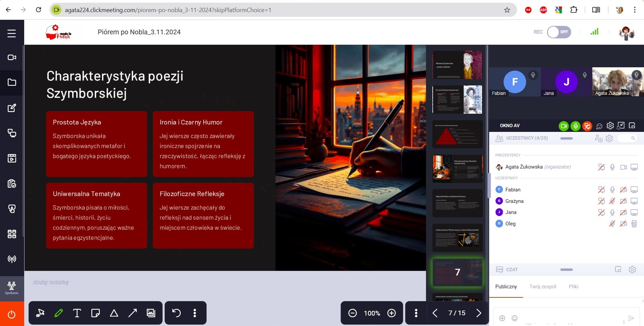The height and width of the screenshot is (326, 644).
Task: Open the whiteboard edit tool in sidebar
Action: 12,108
